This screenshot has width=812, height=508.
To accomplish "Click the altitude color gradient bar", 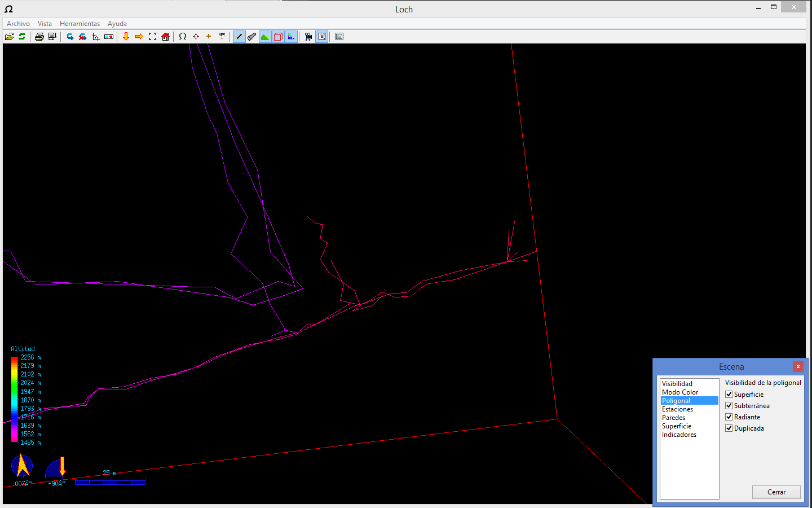I will (14, 400).
